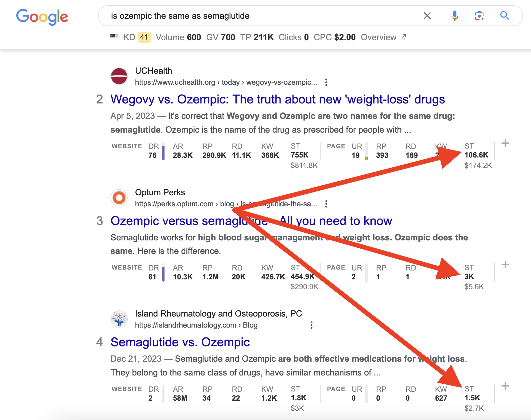Click the Google logo
The width and height of the screenshot is (531, 420).
[x=42, y=17]
